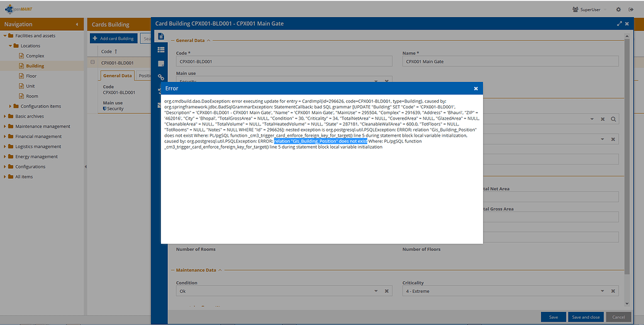Click the Save button
This screenshot has height=325, width=644.
[553, 317]
